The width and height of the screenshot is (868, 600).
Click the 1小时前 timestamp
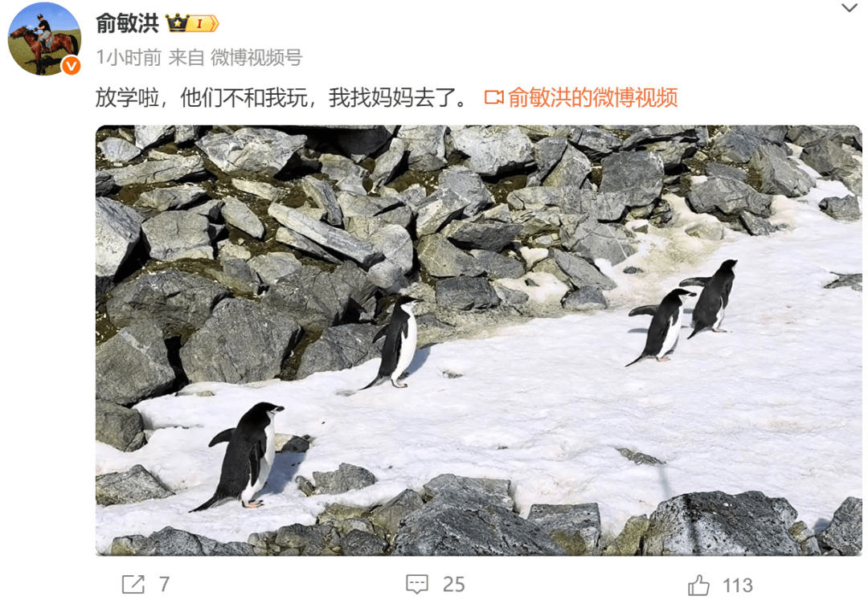(x=129, y=58)
